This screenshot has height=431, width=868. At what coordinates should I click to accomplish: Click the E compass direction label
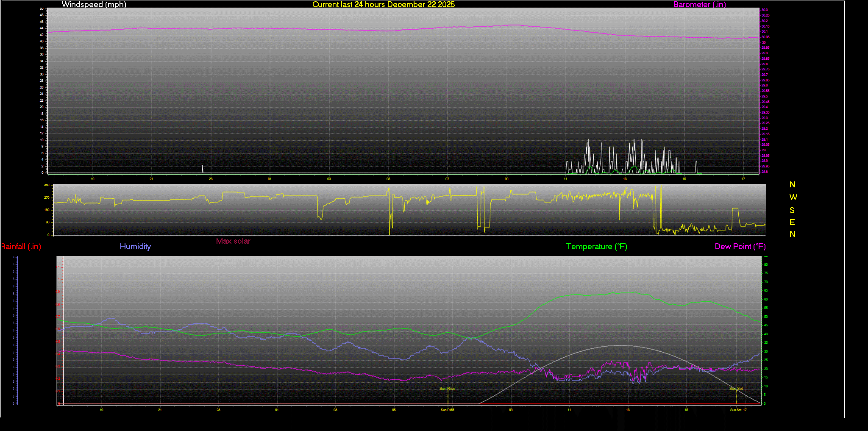coord(792,222)
